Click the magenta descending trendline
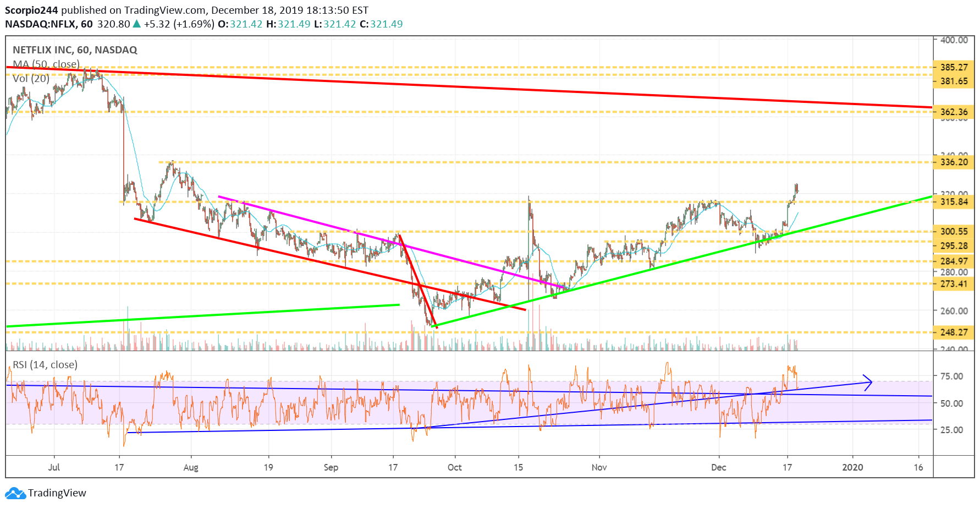The image size is (980, 508). [x=390, y=242]
